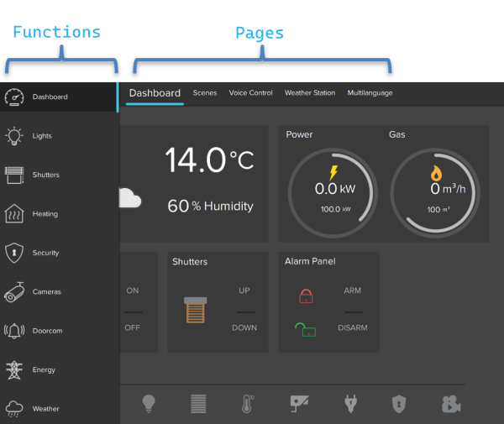Click the green unlocked padlock icon
Viewport: 504px width, 424px height.
click(306, 329)
